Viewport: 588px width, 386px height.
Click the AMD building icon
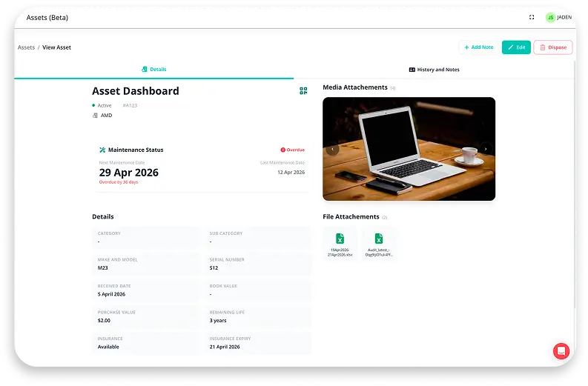[95, 116]
